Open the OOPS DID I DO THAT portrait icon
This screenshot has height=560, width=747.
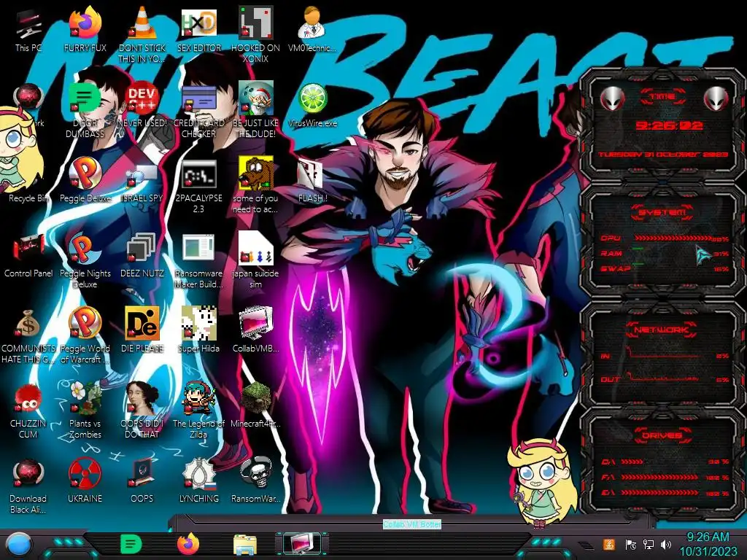click(142, 411)
